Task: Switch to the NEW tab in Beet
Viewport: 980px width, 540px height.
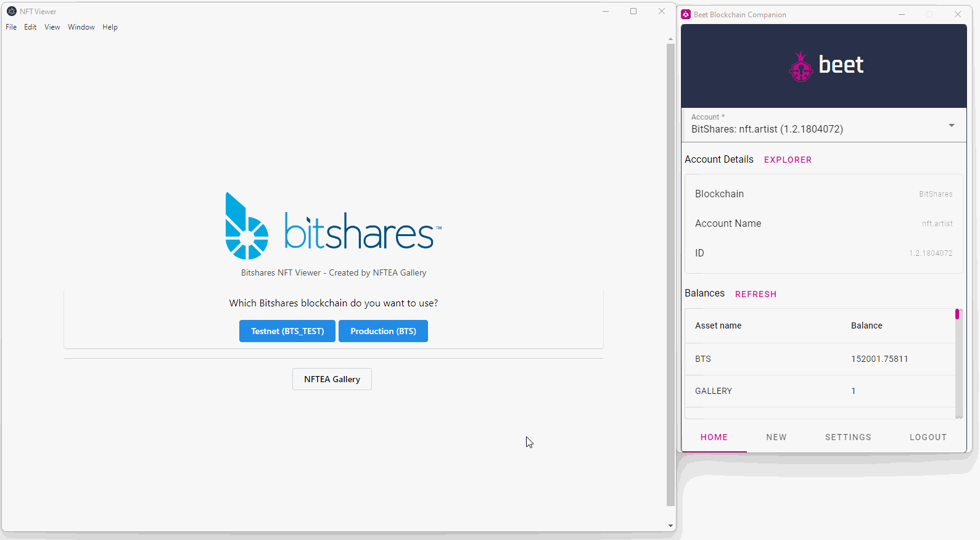Action: pyautogui.click(x=776, y=437)
